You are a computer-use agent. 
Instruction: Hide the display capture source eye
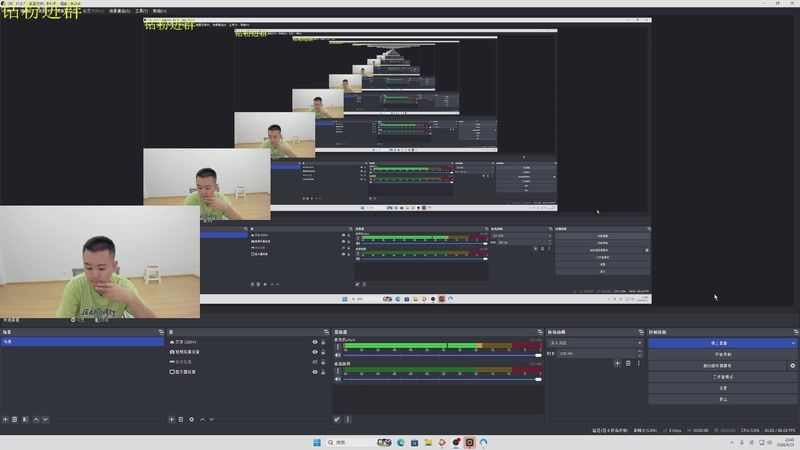point(315,372)
